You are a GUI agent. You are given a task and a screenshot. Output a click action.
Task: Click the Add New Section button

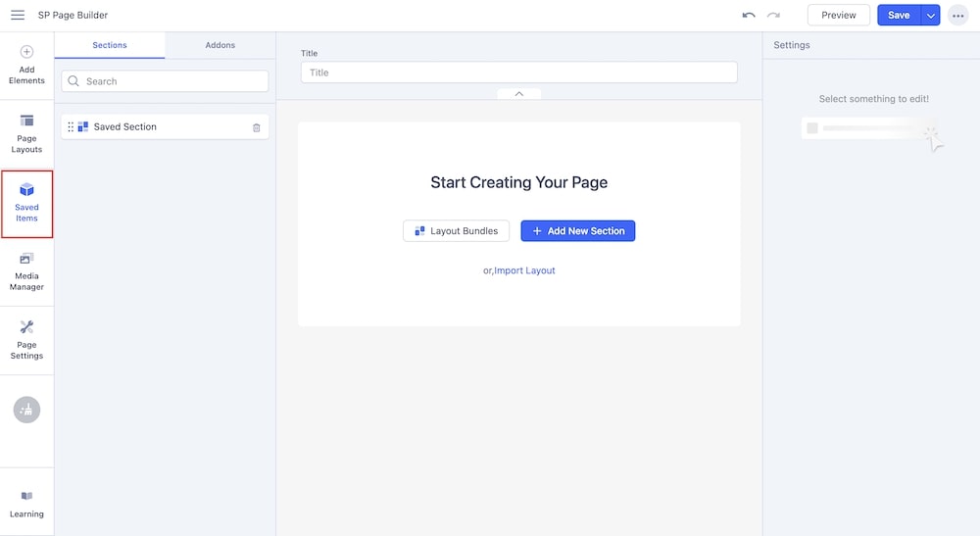click(x=577, y=231)
